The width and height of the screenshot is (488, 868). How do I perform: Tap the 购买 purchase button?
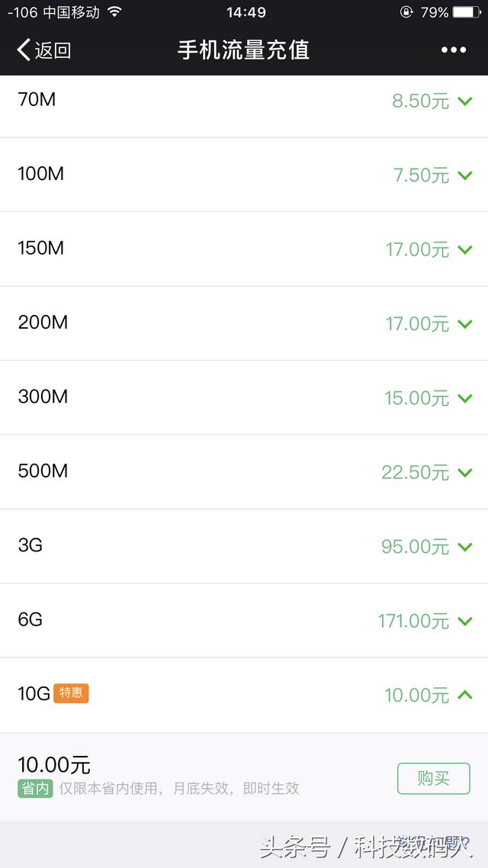pos(434,778)
